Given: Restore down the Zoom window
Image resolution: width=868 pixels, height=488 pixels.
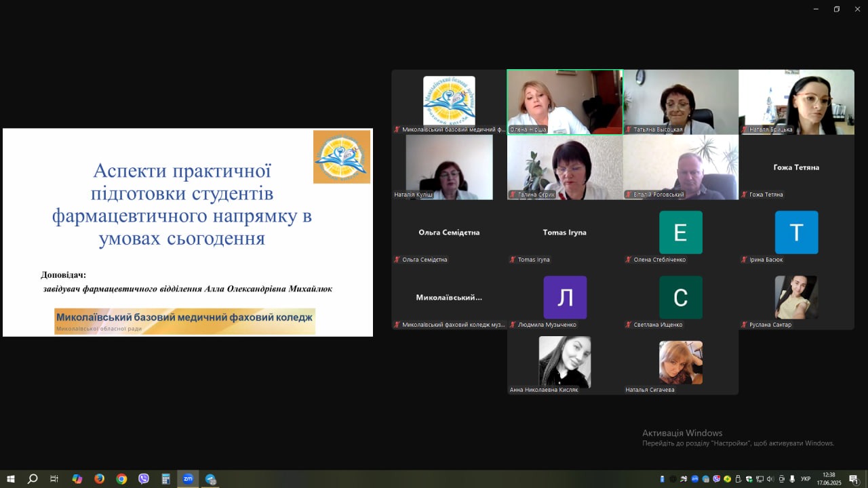Looking at the screenshot, I should [837, 9].
